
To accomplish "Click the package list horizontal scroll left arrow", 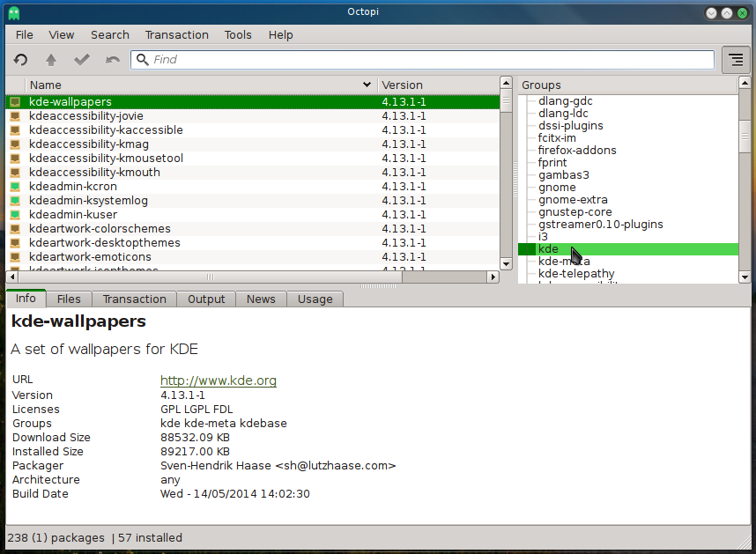I will coord(12,277).
